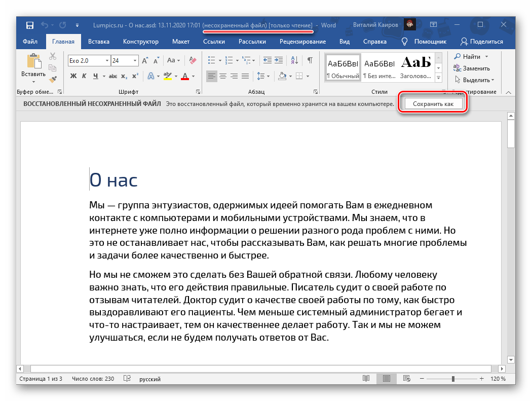The height and width of the screenshot is (401, 532).
Task: Click the Сохранить как button
Action: click(432, 104)
